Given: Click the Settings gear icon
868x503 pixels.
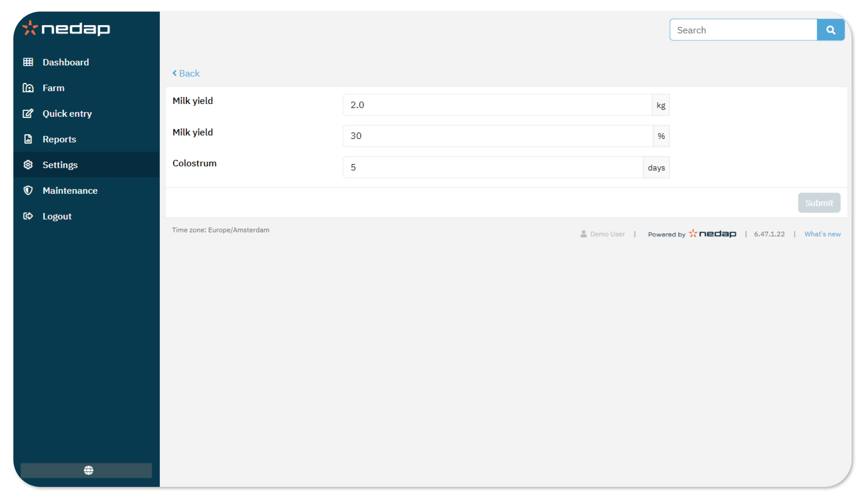Looking at the screenshot, I should point(28,165).
